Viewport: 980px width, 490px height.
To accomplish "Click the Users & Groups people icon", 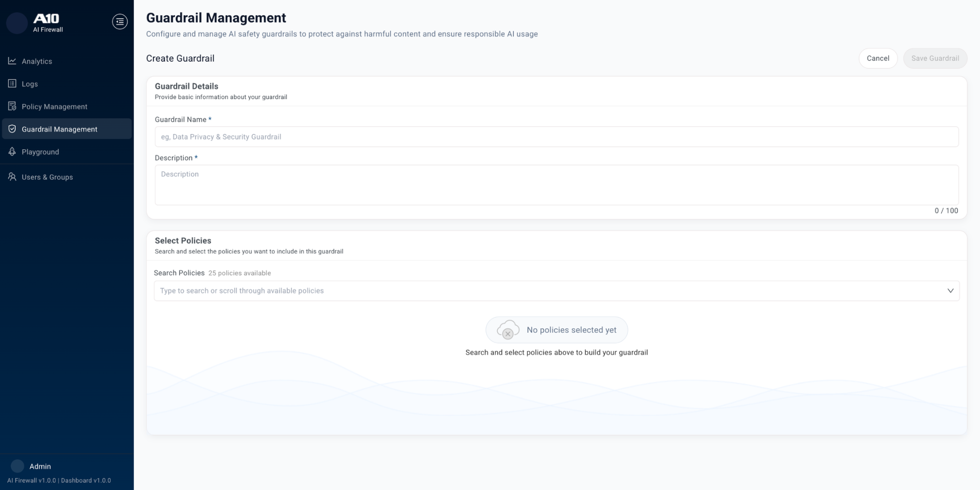I will click(12, 177).
